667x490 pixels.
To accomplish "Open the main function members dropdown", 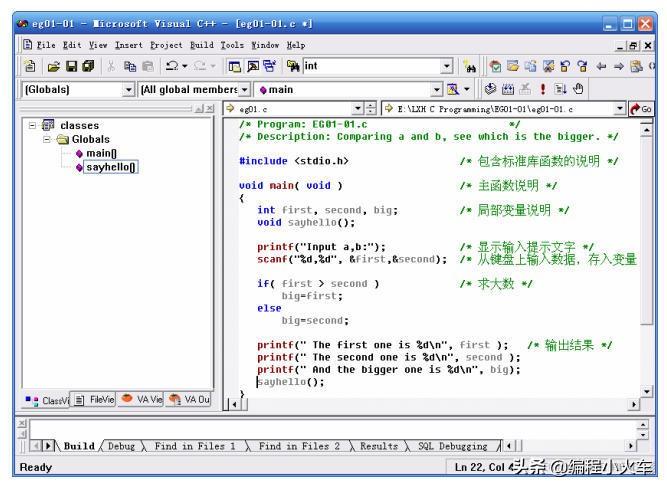I will click(x=437, y=90).
